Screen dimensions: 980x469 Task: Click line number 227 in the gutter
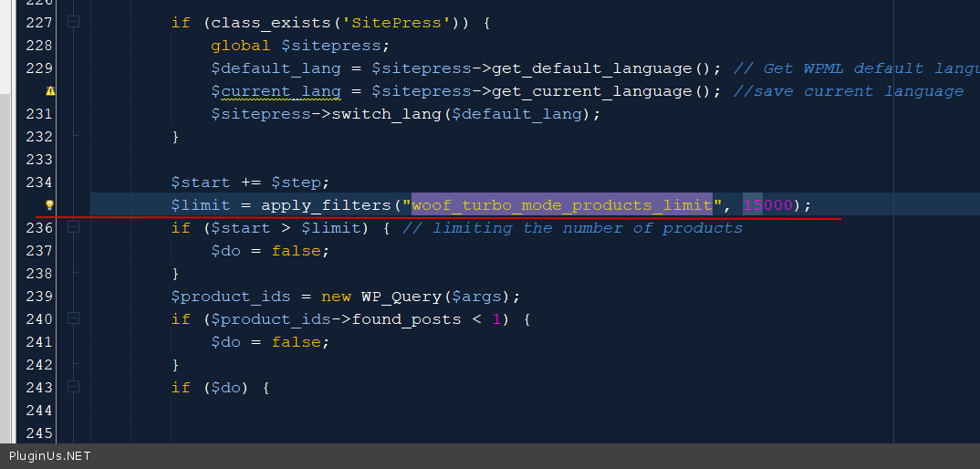coord(39,23)
